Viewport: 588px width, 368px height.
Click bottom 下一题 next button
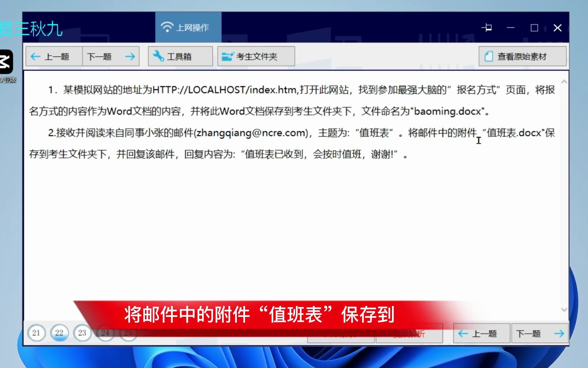(x=540, y=333)
